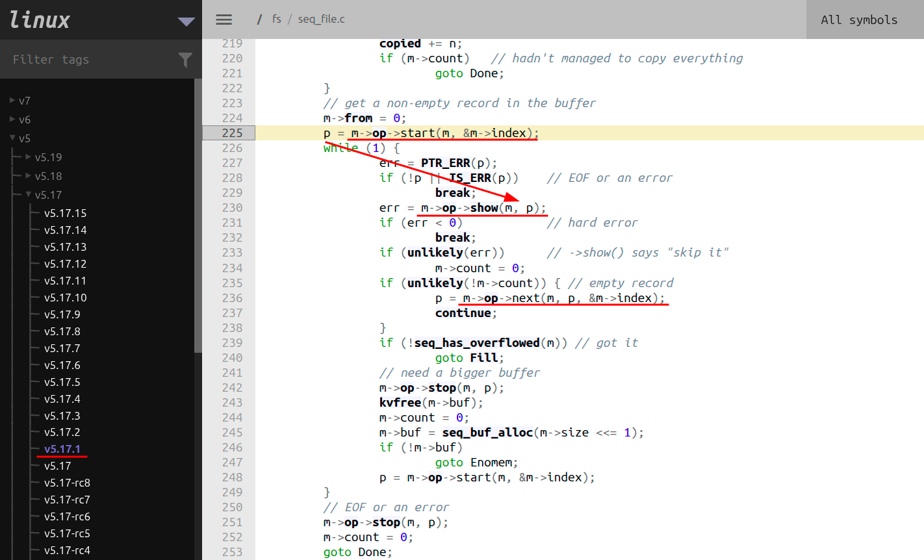Switch to the All symbols tab
The height and width of the screenshot is (560, 924).
[858, 19]
